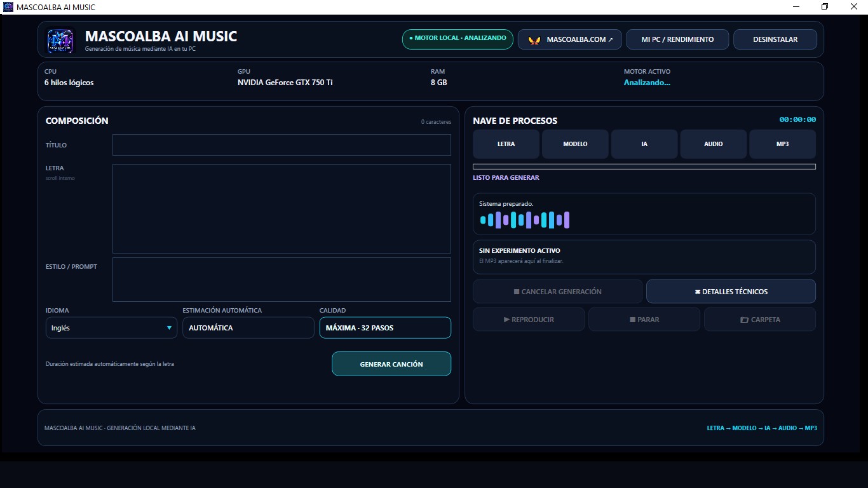Open DETALLES TÉCNICOS
The width and height of the screenshot is (868, 488).
point(731,292)
